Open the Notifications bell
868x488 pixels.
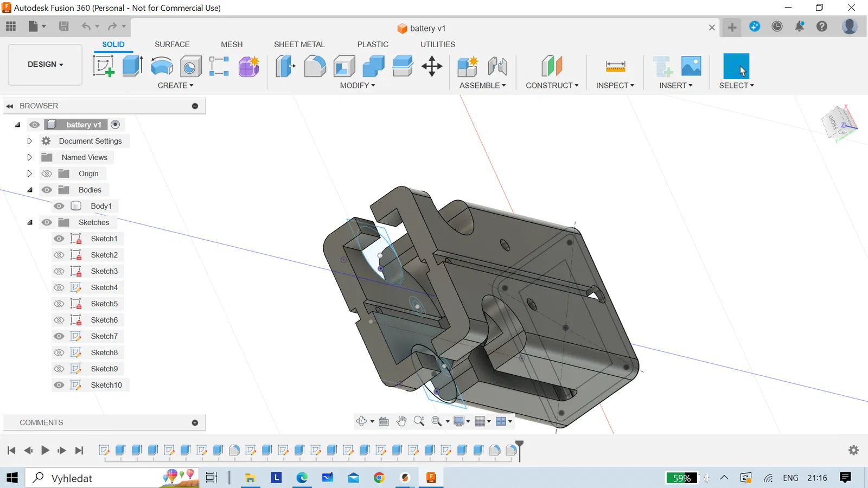tap(800, 26)
